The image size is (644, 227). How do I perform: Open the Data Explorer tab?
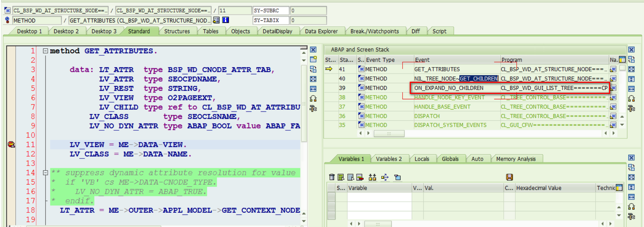click(321, 31)
